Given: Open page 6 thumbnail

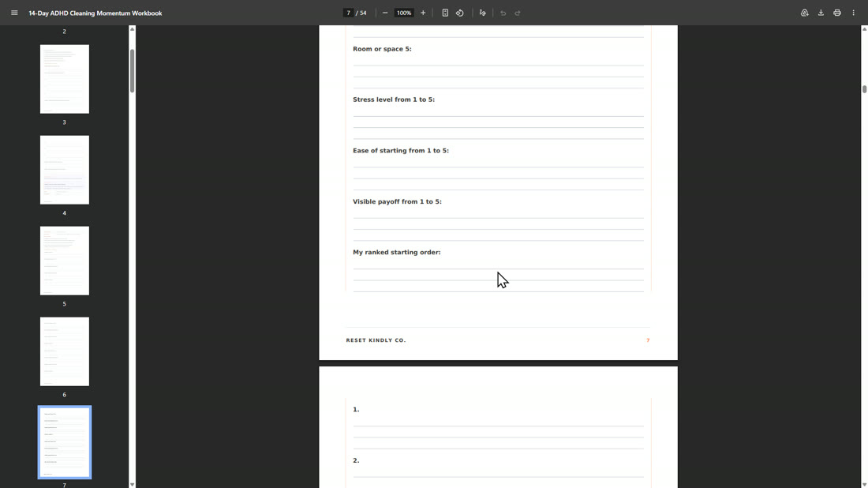Looking at the screenshot, I should click(x=64, y=351).
